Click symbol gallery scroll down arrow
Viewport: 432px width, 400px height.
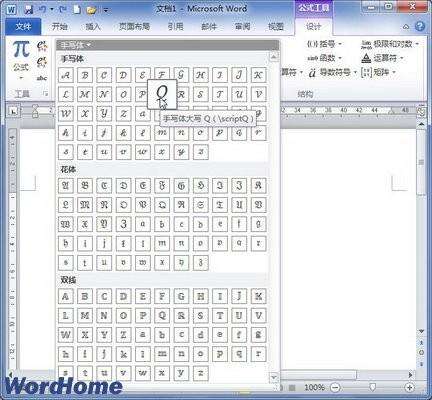(x=274, y=377)
